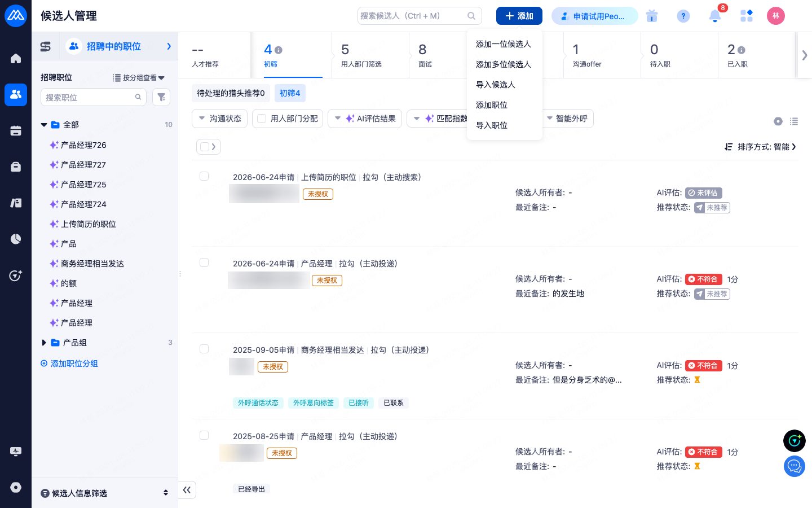Collapse the 全部 positions folder
The image size is (812, 508).
[44, 125]
